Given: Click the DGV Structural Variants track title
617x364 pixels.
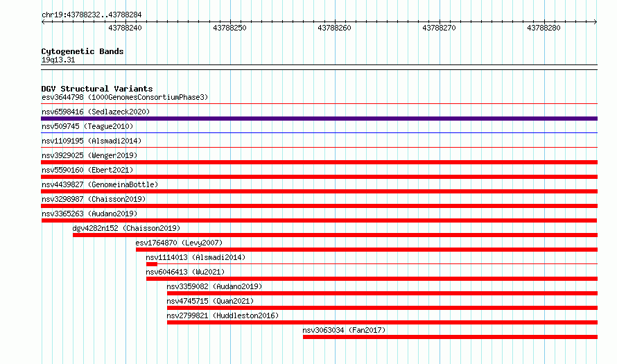Looking at the screenshot, I should (x=97, y=89).
